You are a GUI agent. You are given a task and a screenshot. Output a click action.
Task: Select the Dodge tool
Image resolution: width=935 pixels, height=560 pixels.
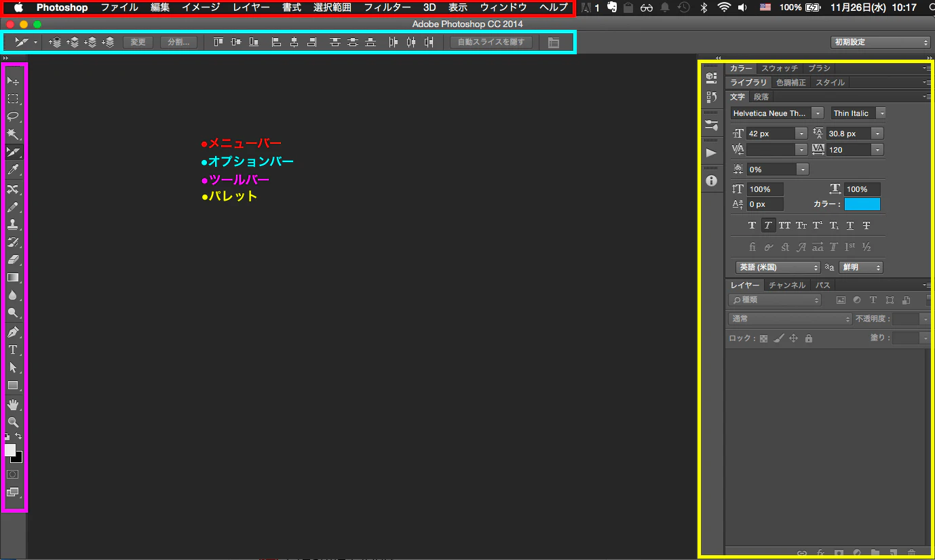(13, 313)
